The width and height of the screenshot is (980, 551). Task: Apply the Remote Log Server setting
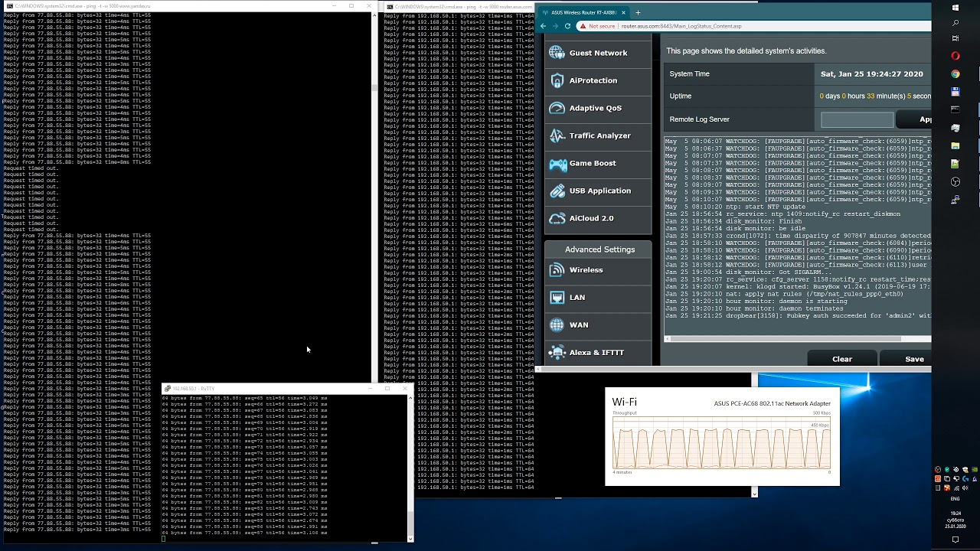pos(914,119)
